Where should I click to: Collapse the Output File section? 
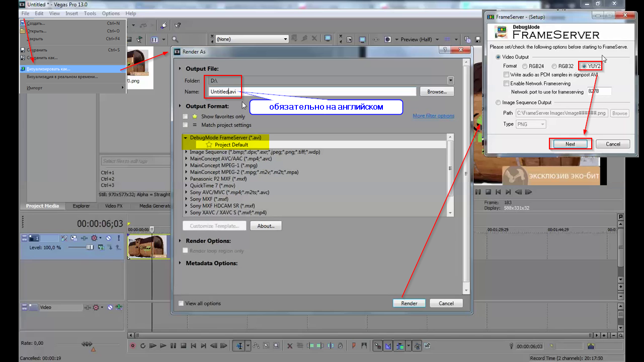[181, 68]
